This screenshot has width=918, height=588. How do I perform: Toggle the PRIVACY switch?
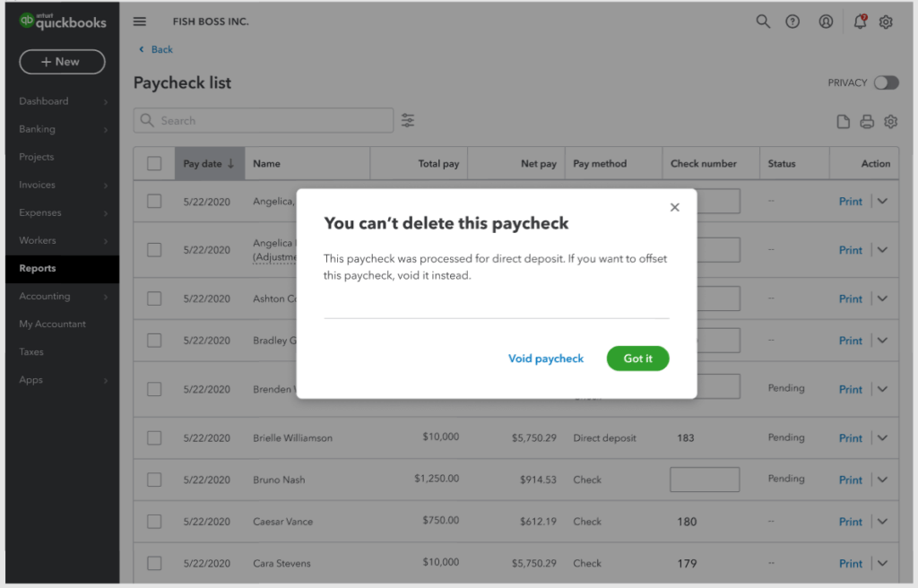tap(886, 82)
